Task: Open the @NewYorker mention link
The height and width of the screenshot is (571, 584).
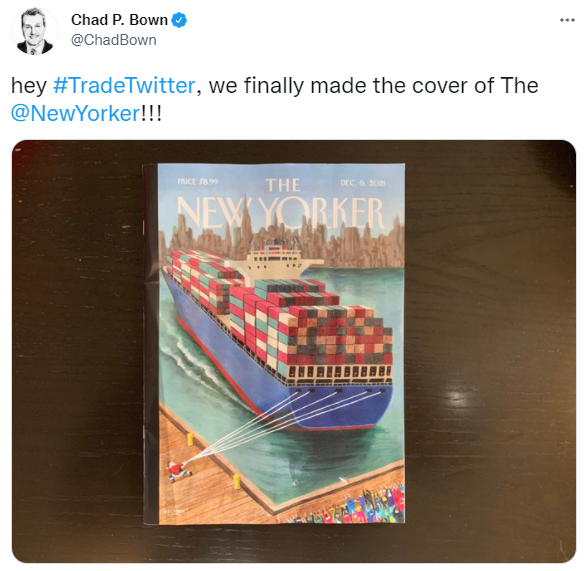Action: (76, 113)
